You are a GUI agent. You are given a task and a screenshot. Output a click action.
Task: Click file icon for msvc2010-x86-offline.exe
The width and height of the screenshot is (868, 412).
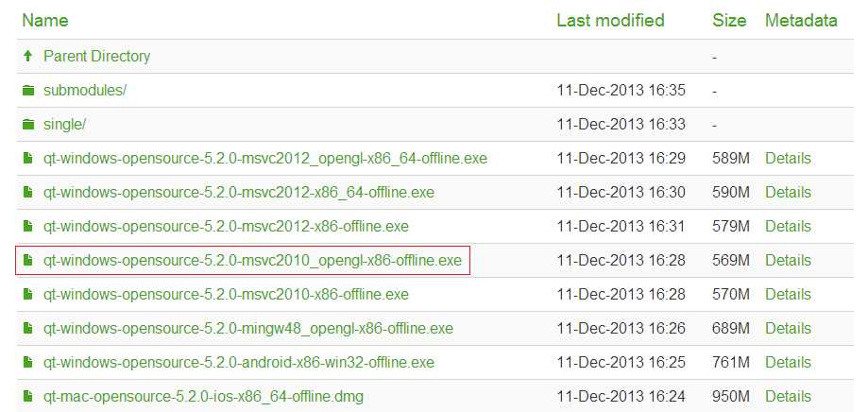(27, 295)
